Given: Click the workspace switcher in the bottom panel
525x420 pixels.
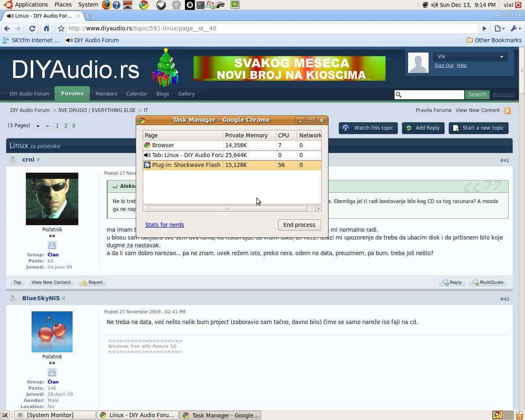Looking at the screenshot, I should coord(502,415).
